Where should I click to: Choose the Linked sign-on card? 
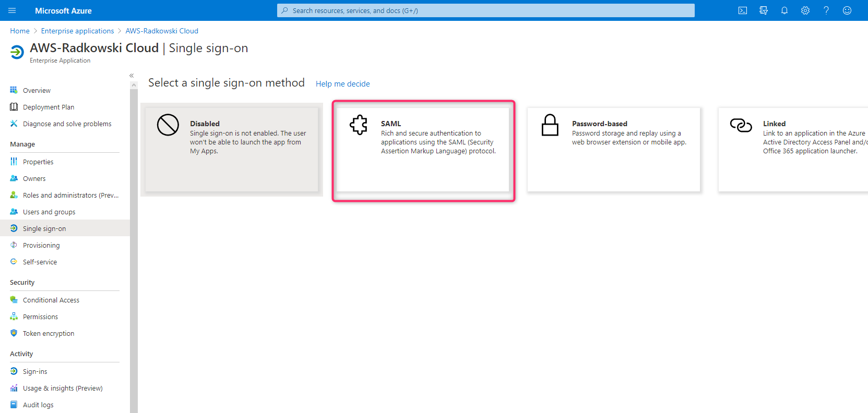pyautogui.click(x=793, y=150)
